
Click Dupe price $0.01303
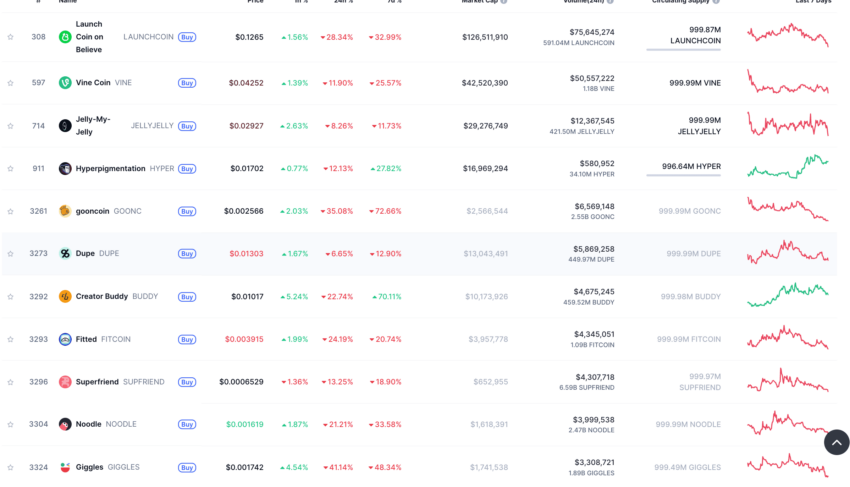(x=246, y=254)
